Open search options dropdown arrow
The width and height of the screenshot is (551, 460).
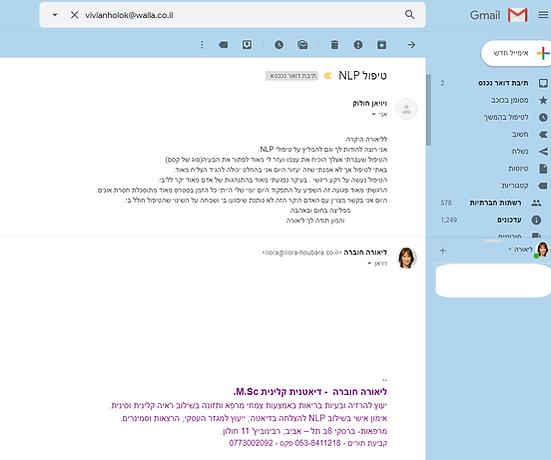[x=55, y=15]
